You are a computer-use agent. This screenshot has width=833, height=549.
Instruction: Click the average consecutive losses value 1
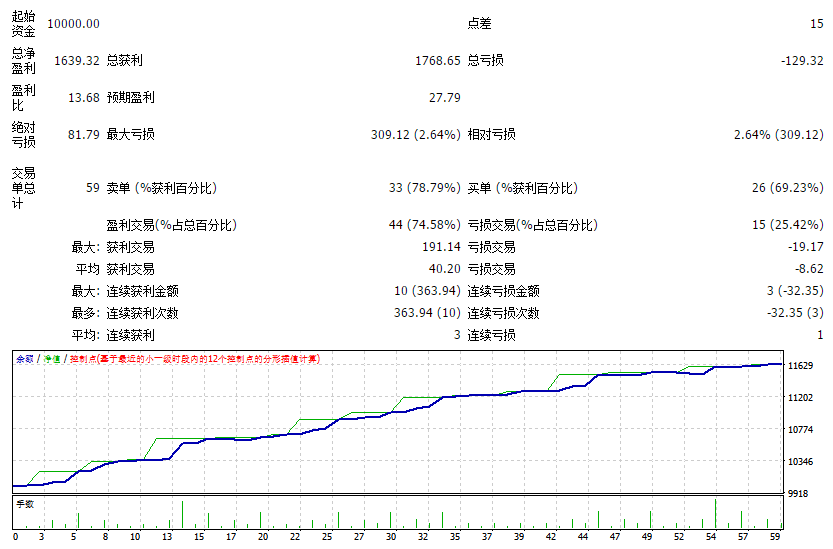tap(820, 335)
